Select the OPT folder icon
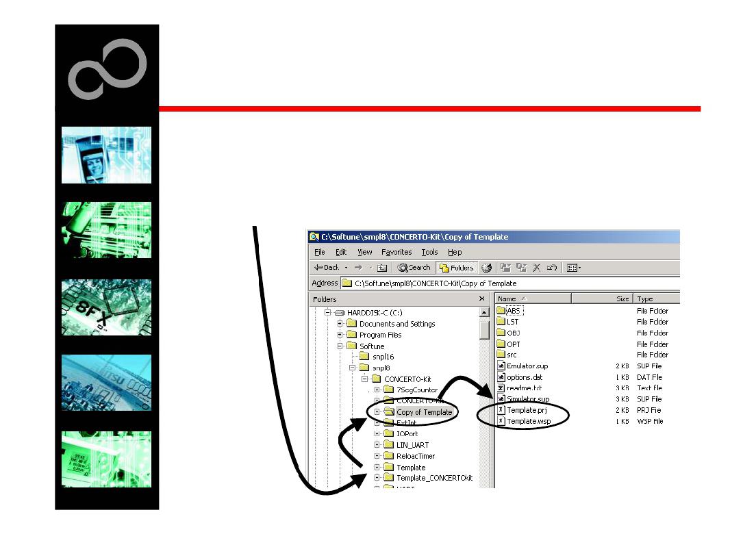Viewport: 756px width, 534px height. click(x=501, y=344)
